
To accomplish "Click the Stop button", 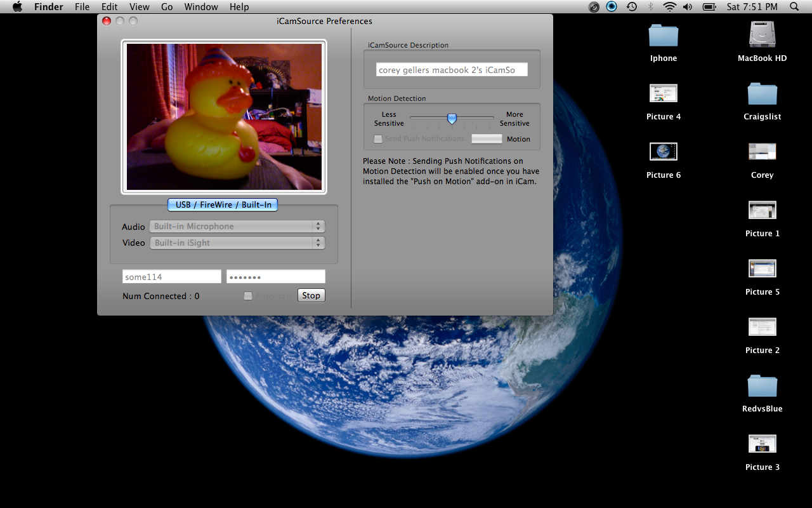I will [311, 295].
